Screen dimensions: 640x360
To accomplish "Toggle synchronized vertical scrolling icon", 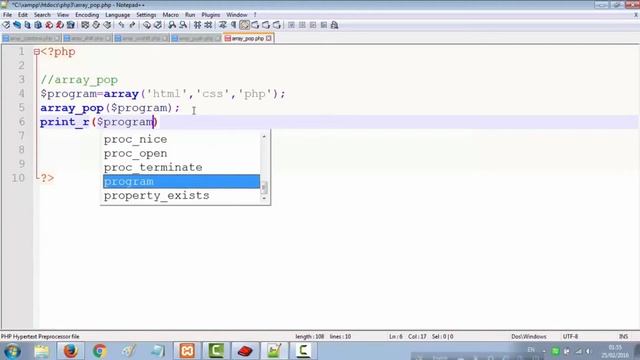I will tap(198, 25).
